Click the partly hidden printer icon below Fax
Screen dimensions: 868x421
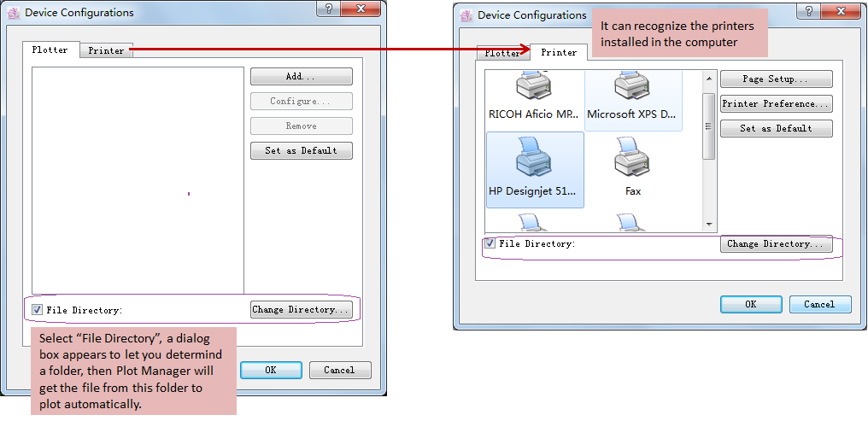[x=632, y=223]
